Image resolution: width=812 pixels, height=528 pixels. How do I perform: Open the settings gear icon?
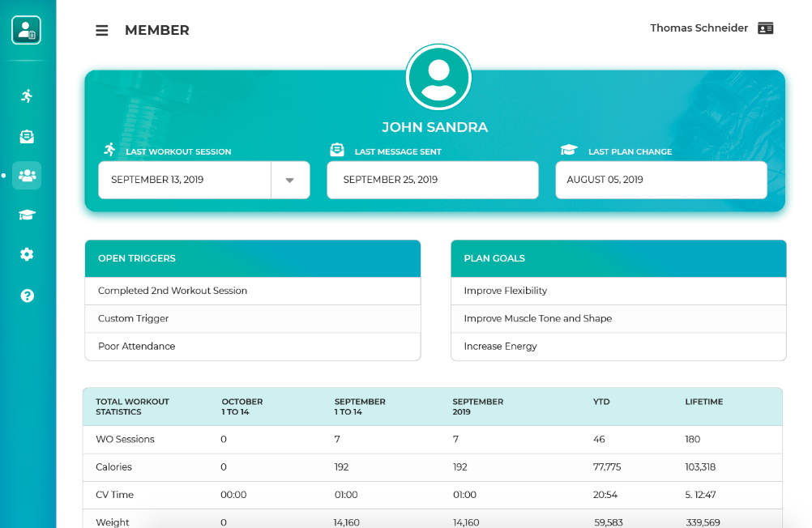[27, 254]
